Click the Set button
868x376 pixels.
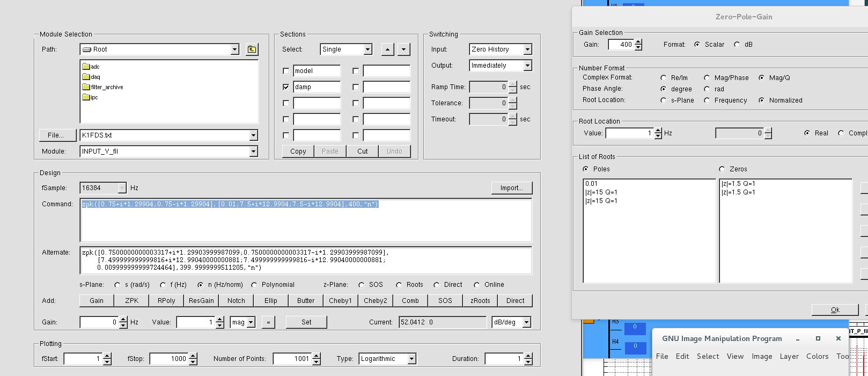tap(306, 322)
